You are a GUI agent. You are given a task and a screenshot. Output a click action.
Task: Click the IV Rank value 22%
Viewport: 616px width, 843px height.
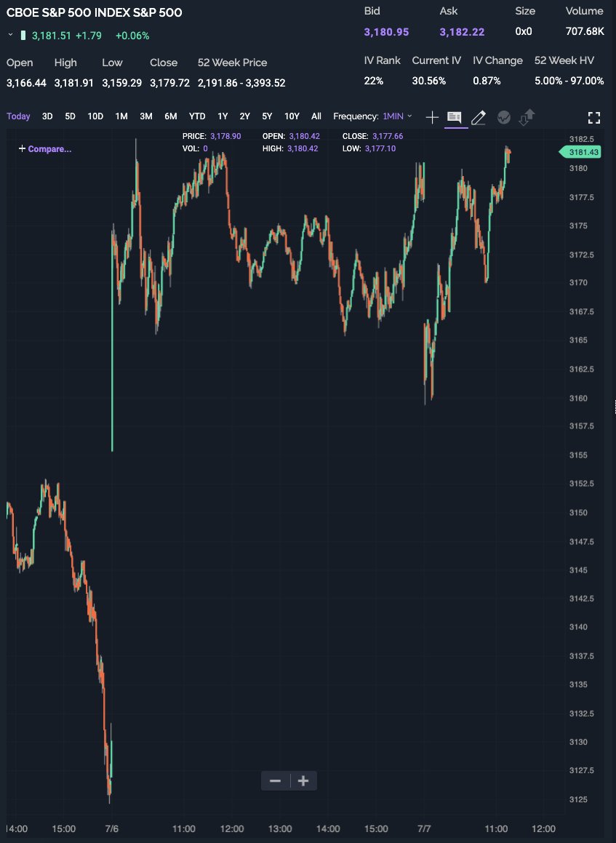point(374,81)
